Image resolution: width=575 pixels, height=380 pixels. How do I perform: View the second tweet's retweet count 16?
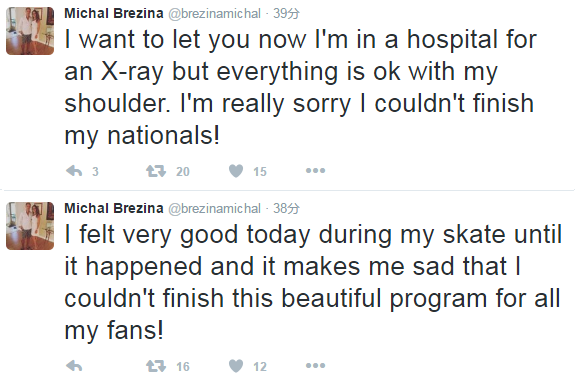pos(183,366)
